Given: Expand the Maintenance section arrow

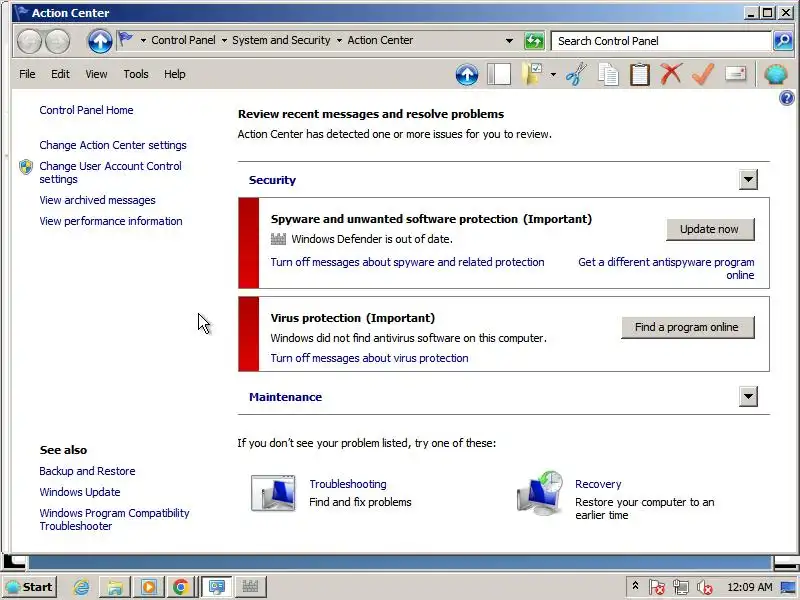Looking at the screenshot, I should 748,396.
